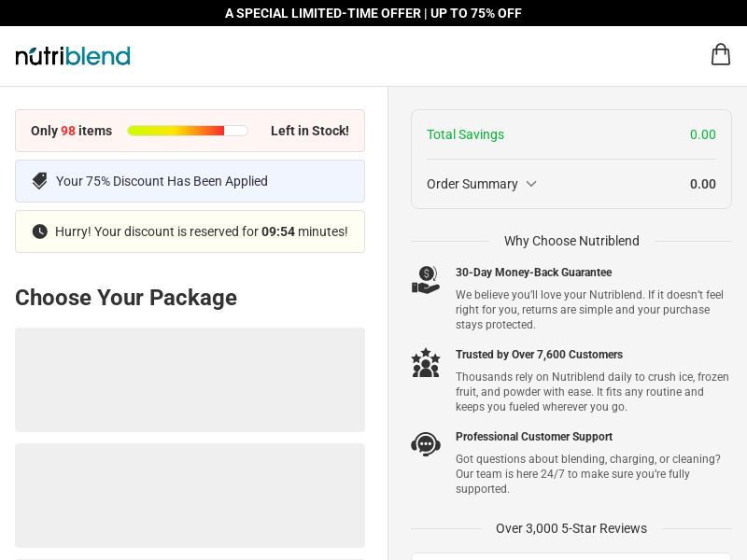Screen dimensions: 747x560
Task: Select the first package placeholder card
Action: pyautogui.click(x=190, y=380)
